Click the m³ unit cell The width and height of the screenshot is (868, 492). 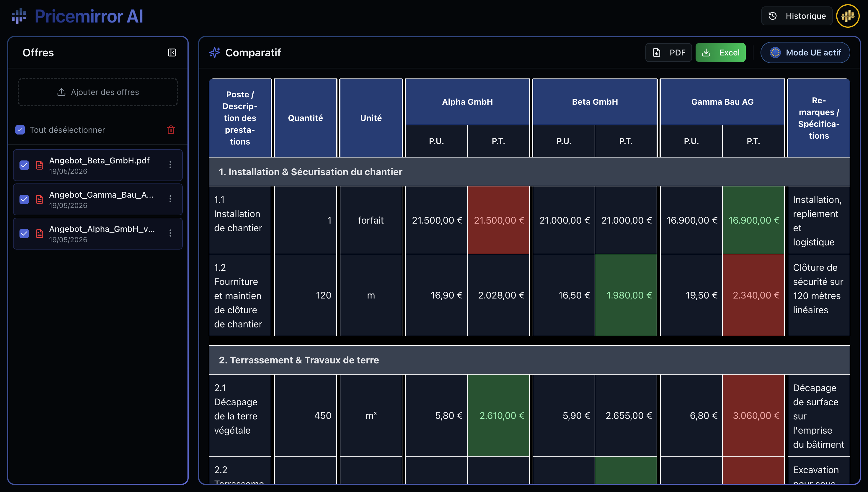pyautogui.click(x=371, y=416)
